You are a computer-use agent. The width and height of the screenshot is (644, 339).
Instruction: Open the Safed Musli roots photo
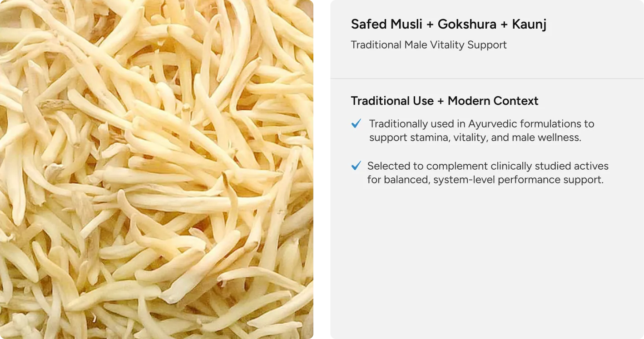(x=157, y=169)
